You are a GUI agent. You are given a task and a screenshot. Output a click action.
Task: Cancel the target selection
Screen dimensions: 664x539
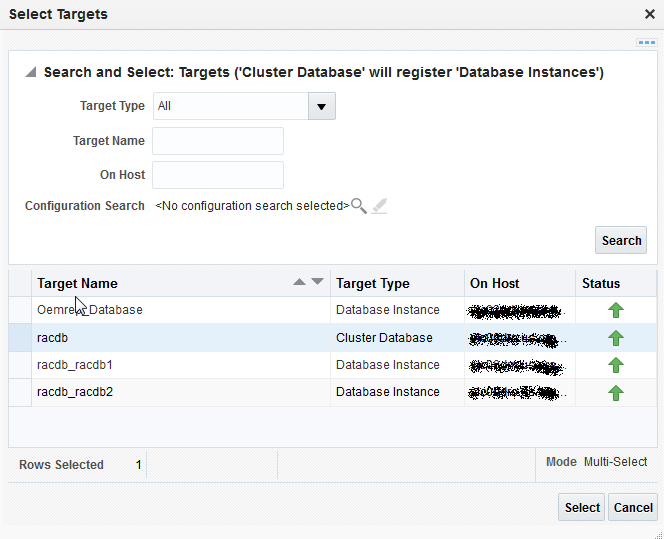click(633, 508)
